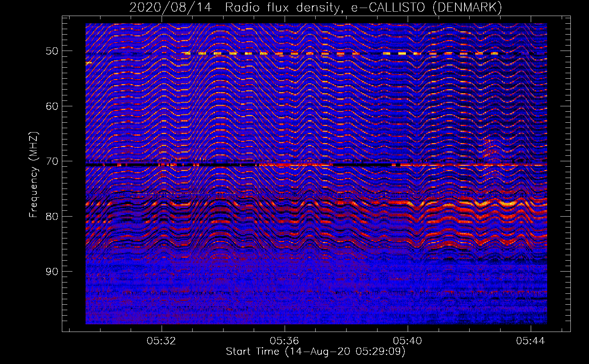Click the 90 frequency tick label
The height and width of the screenshot is (364, 589).
(52, 272)
